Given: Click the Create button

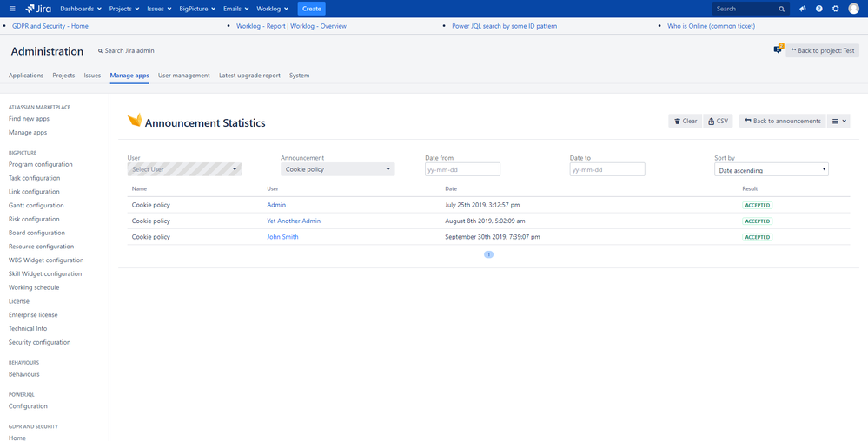Looking at the screenshot, I should [312, 9].
